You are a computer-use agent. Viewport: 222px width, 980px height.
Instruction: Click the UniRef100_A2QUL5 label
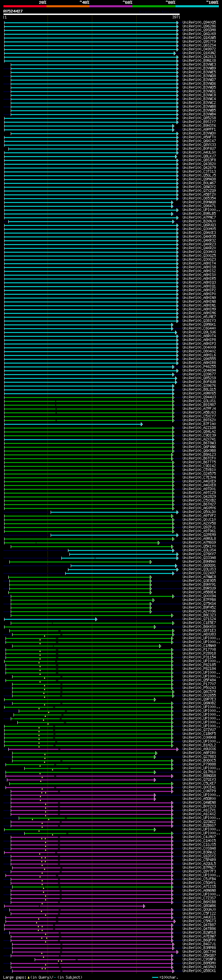(199, 864)
